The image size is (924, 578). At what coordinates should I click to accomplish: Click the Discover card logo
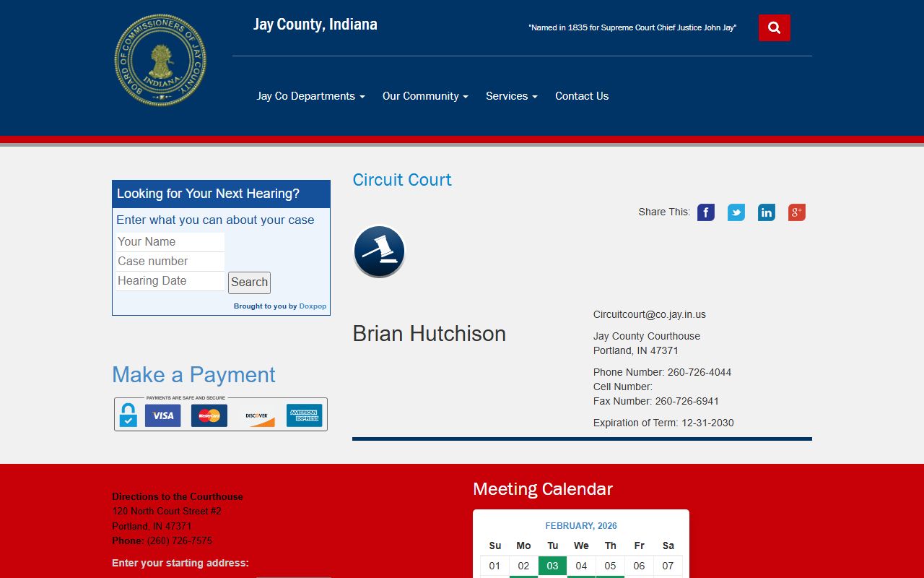(x=257, y=415)
